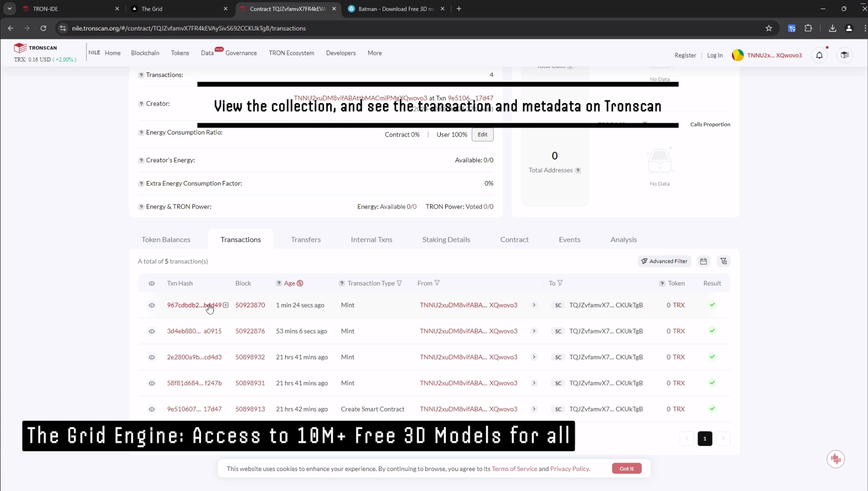Click the expand icon beside 967cdbdb hash
The width and height of the screenshot is (868, 491).
226,305
